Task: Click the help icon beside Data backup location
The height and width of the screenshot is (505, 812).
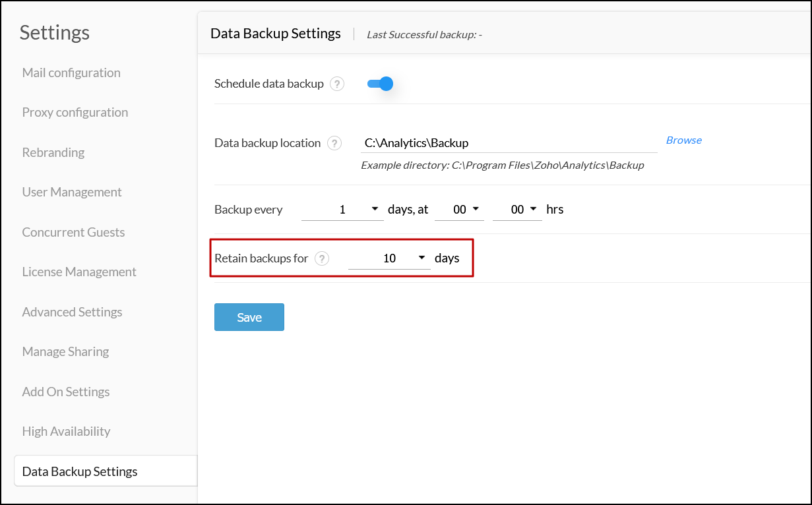Action: pos(334,143)
